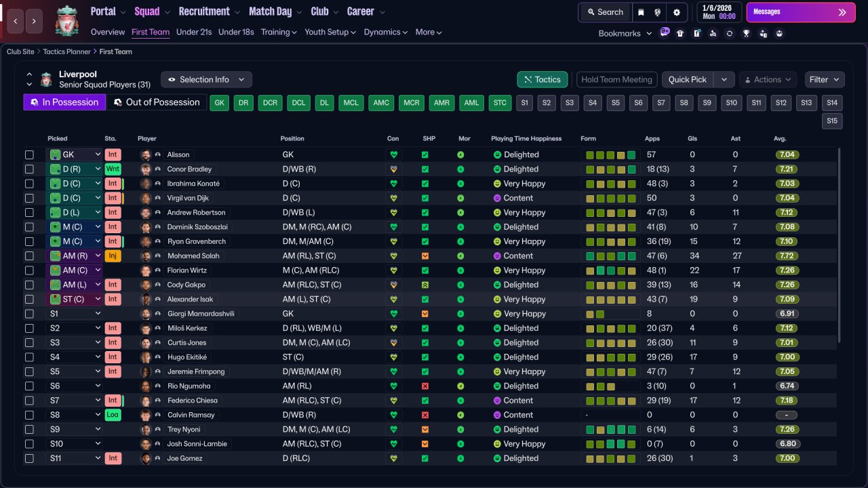
Task: Click the Loa status badge for Calvin Ramsay
Action: pyautogui.click(x=113, y=415)
